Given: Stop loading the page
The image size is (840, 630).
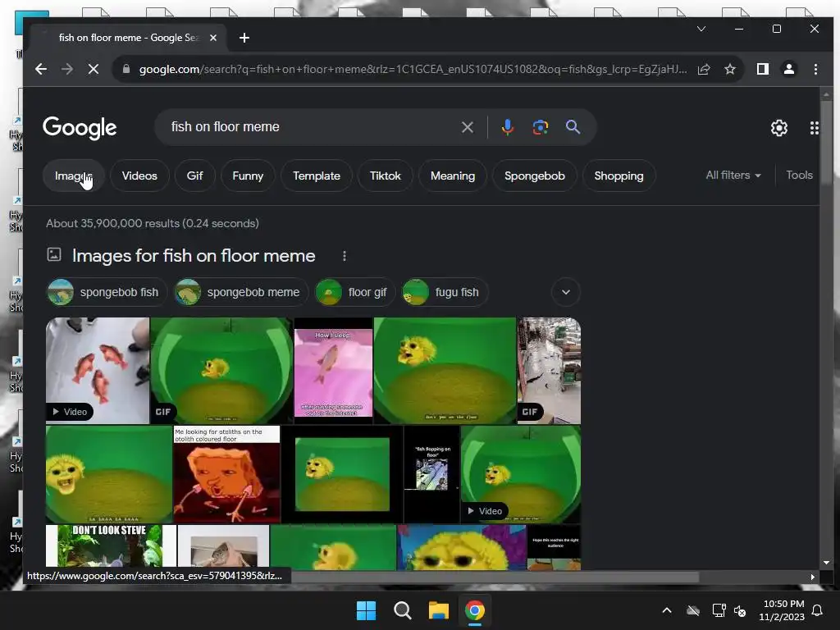Looking at the screenshot, I should pos(94,69).
